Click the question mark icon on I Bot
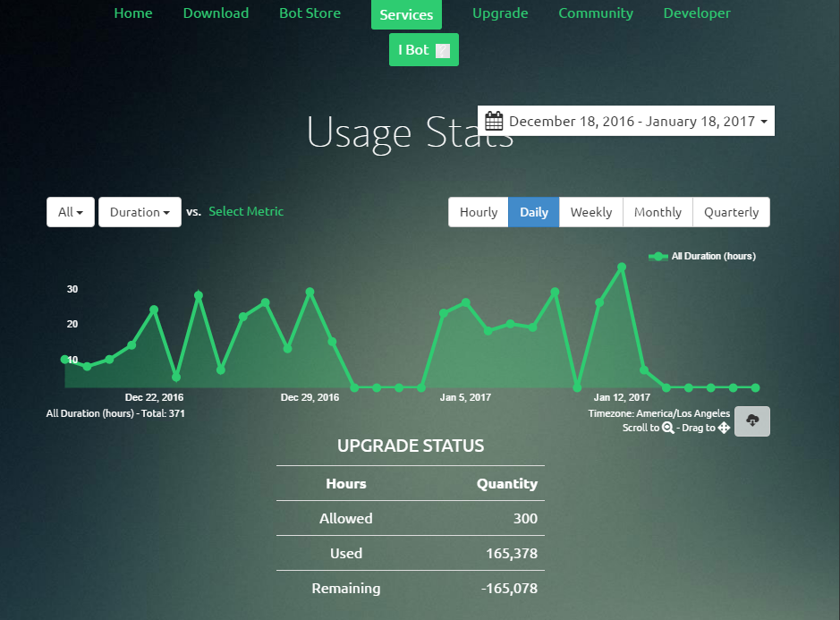 coord(443,50)
